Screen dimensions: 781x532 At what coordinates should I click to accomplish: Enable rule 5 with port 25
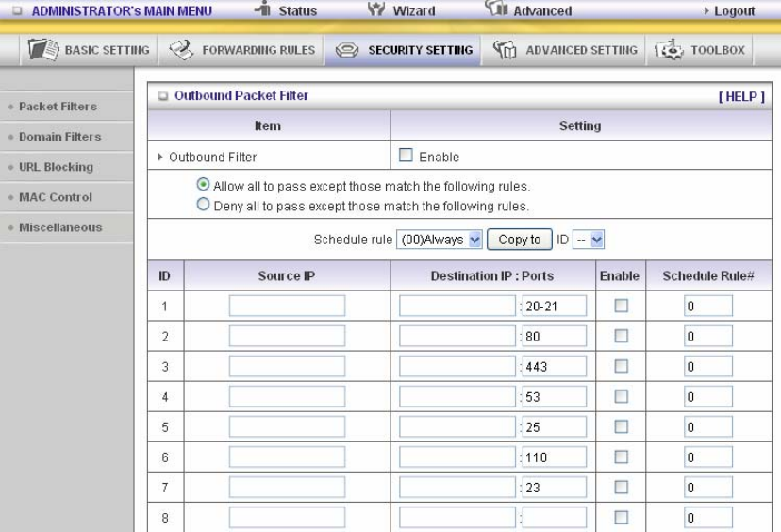click(x=621, y=426)
